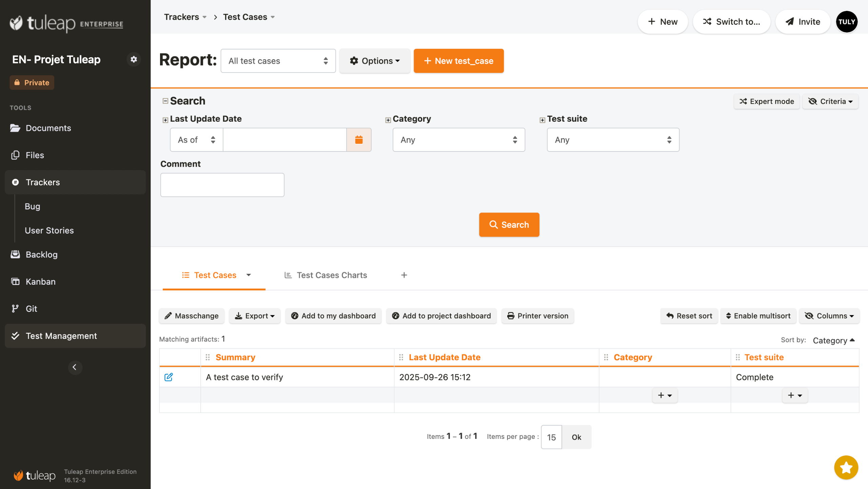Click the Comment search input field
This screenshot has width=868, height=489.
[222, 185]
